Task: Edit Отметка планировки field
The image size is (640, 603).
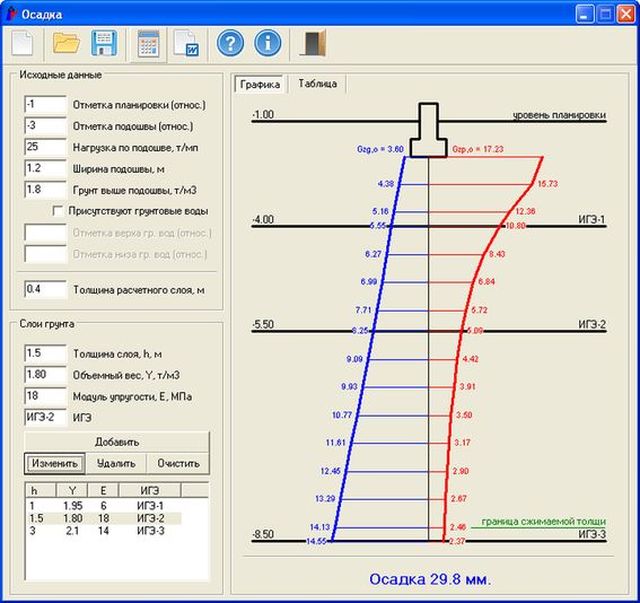Action: pyautogui.click(x=45, y=105)
